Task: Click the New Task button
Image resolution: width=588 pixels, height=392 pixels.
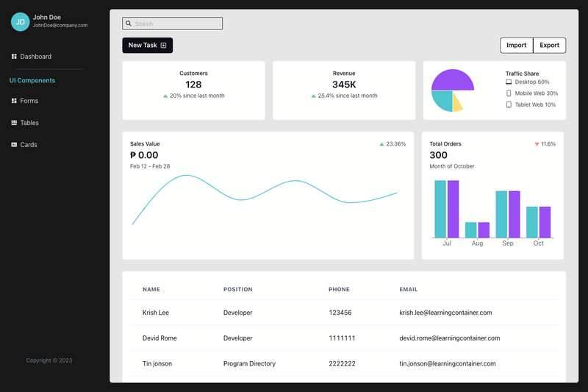Action: click(x=148, y=46)
